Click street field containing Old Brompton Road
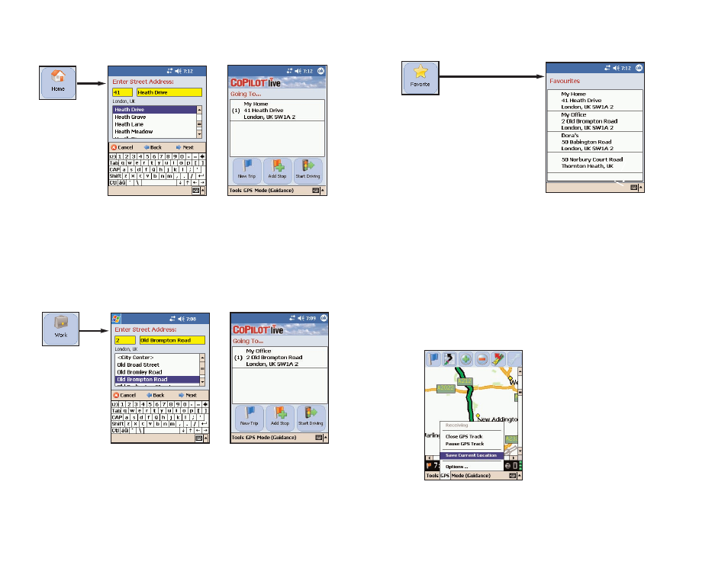This screenshot has width=728, height=562. point(172,340)
